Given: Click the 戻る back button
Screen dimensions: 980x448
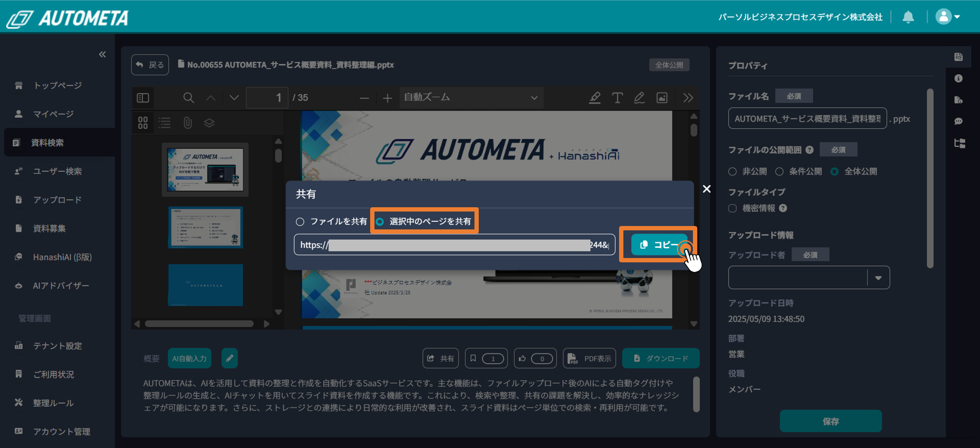Looking at the screenshot, I should (x=150, y=65).
